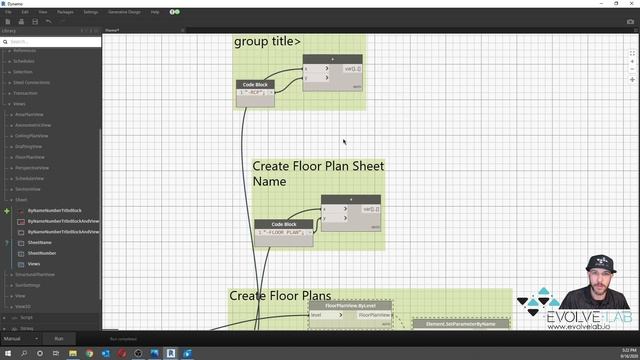Screen dimensions: 640x360
Task: Click the Task View taskbar icon
Action: pos(56,353)
